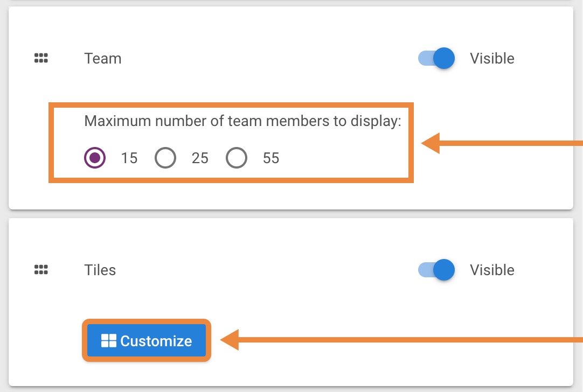Open the Tiles Customize button
Image resolution: width=583 pixels, height=392 pixels.
click(147, 341)
